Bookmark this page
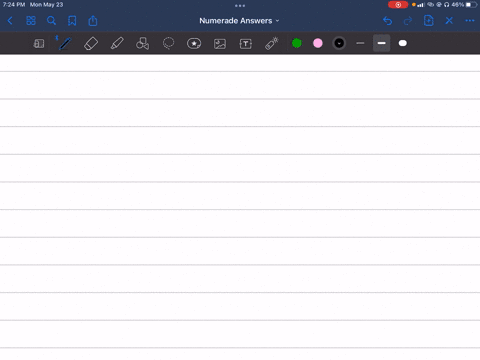 pyautogui.click(x=72, y=21)
